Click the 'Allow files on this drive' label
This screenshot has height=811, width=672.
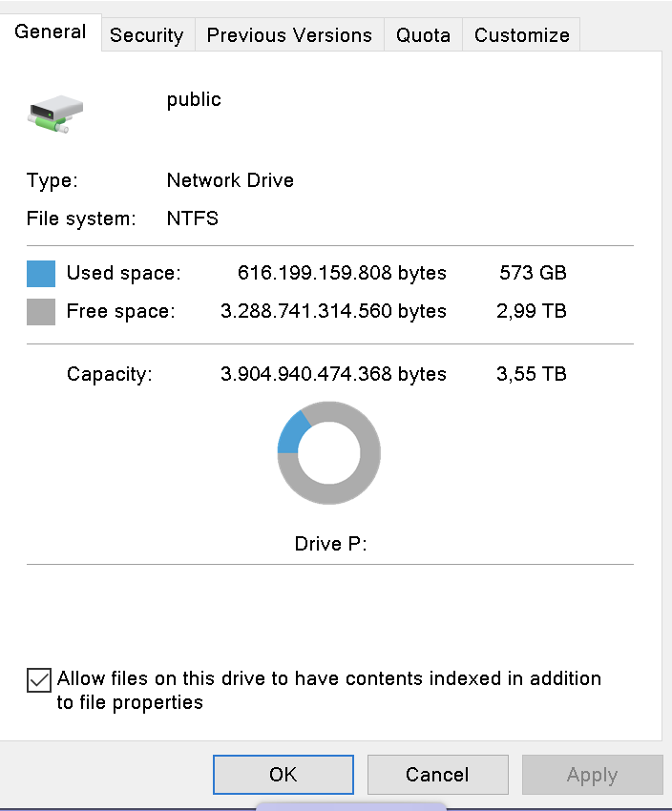click(x=329, y=690)
